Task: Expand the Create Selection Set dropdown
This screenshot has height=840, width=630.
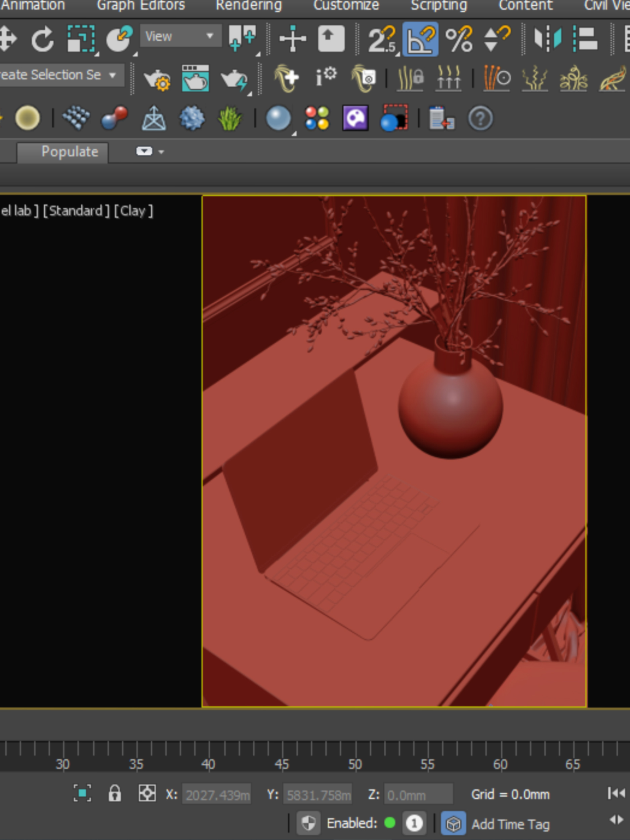Action: coord(113,75)
